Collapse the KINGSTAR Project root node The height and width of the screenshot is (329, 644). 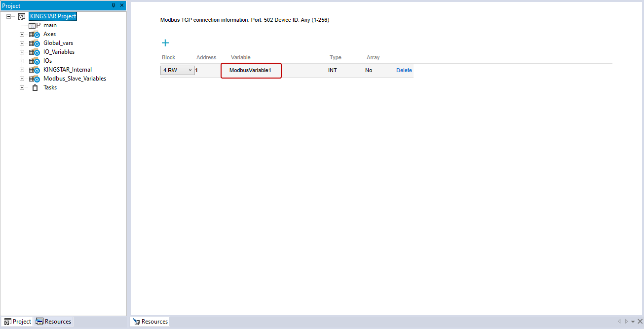point(9,17)
